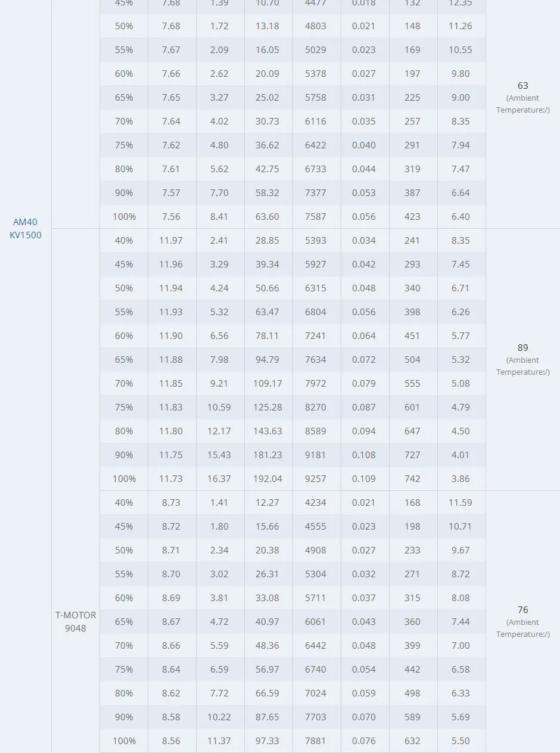Screen dimensions: 560x753
Task: Select the 9257 RPM value cell
Action: [316, 479]
